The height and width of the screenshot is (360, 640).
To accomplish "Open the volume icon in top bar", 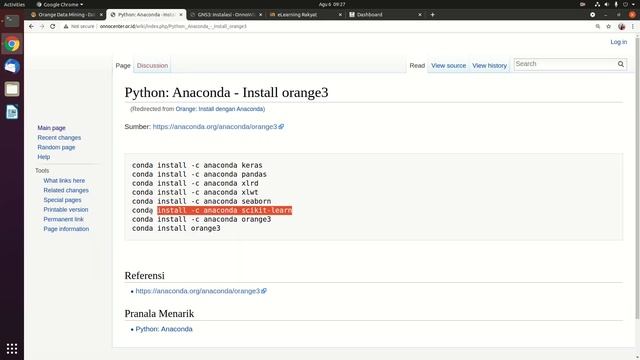I will [607, 4].
